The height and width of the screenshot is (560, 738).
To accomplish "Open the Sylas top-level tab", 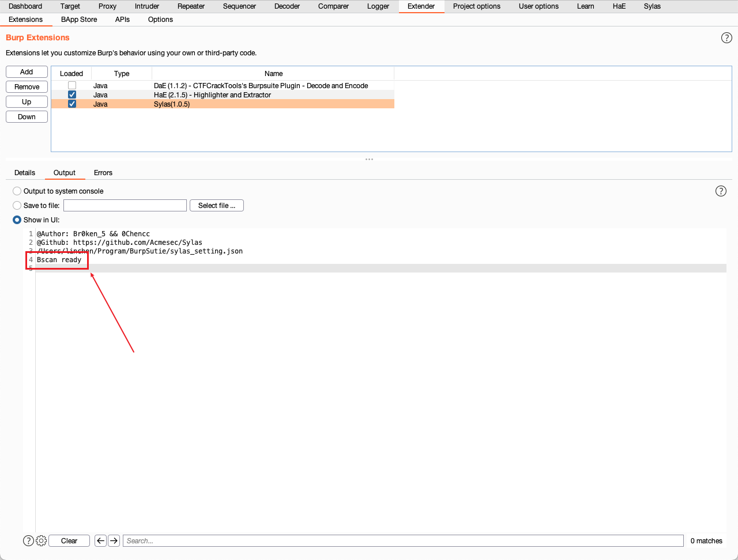I will coord(652,6).
